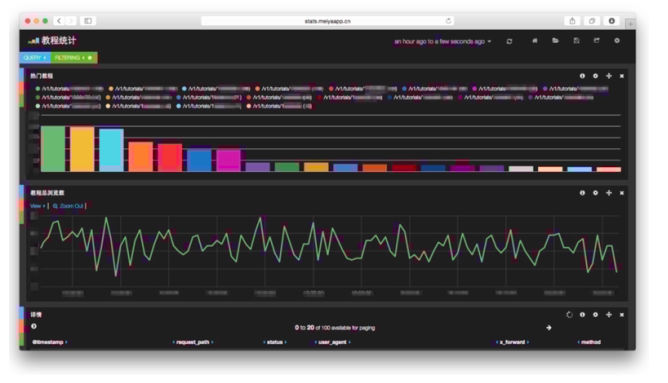668x383 pixels.
Task: Click the yellow bar in the chart
Action: [82, 149]
